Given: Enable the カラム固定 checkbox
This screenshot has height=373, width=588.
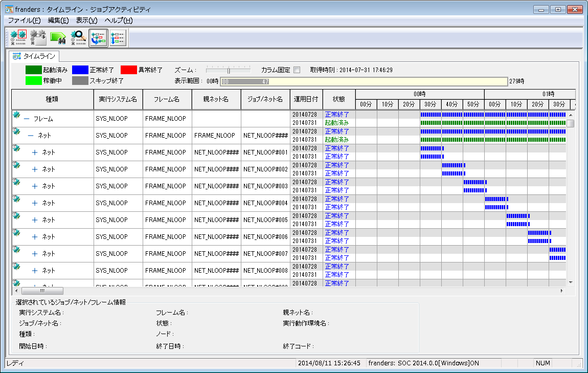Looking at the screenshot, I should (x=297, y=70).
